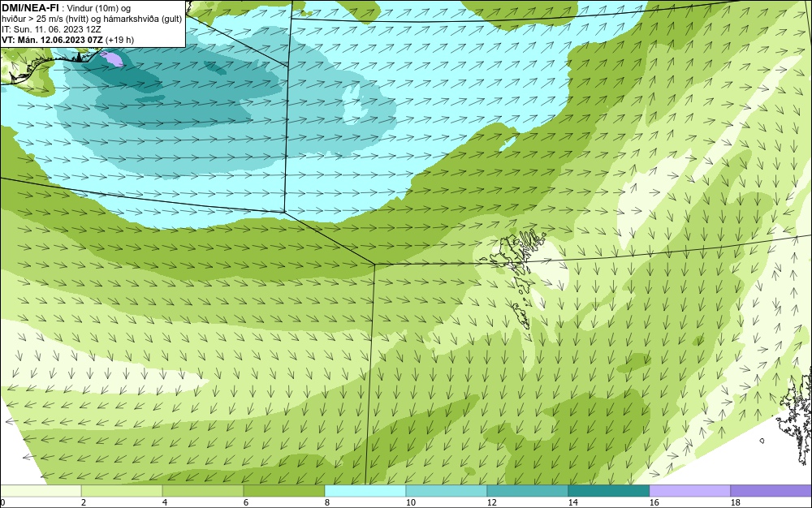Screen dimensions: 812x508
Task: Click the legend scale label 16
Action: [654, 502]
